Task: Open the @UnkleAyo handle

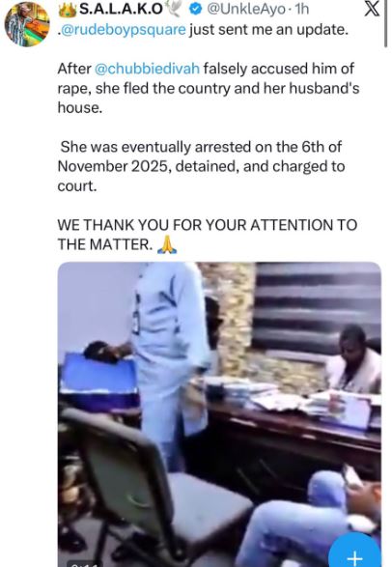Action: (x=246, y=10)
